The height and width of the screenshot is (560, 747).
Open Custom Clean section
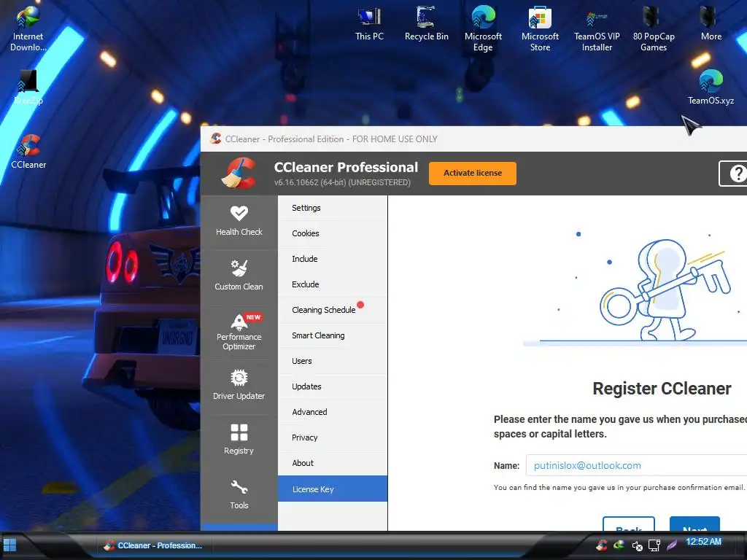click(x=239, y=276)
